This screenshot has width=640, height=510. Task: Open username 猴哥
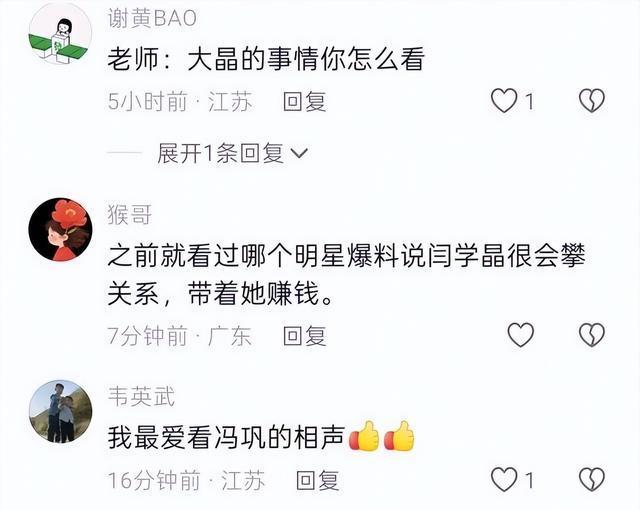tap(130, 215)
